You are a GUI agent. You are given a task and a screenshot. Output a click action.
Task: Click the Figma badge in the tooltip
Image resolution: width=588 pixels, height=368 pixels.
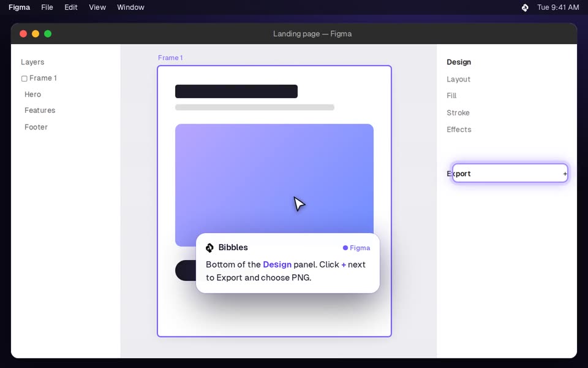pyautogui.click(x=356, y=248)
